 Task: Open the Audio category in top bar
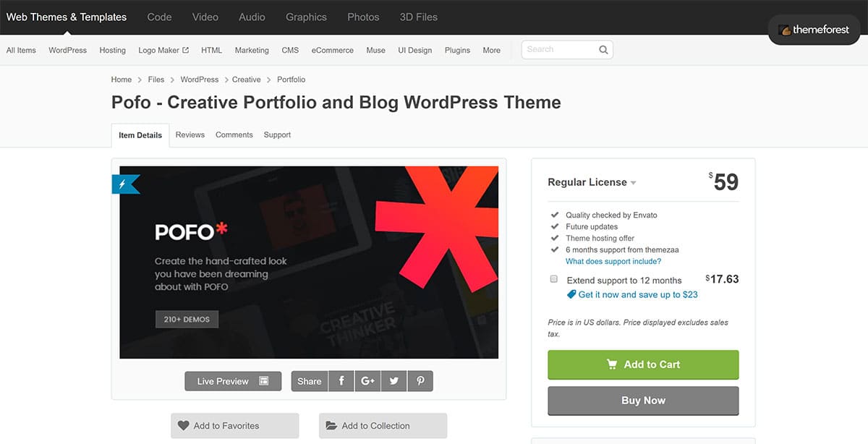point(252,17)
